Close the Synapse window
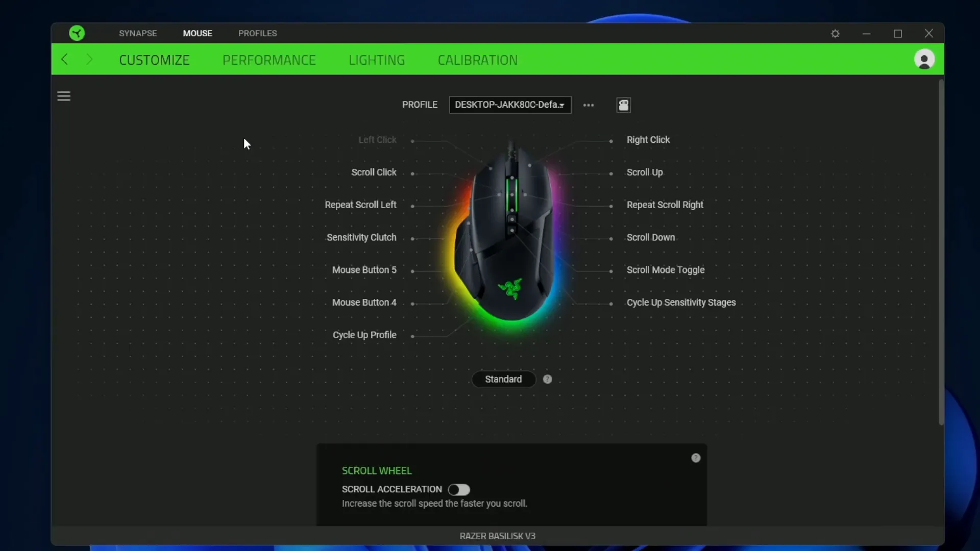 (928, 33)
